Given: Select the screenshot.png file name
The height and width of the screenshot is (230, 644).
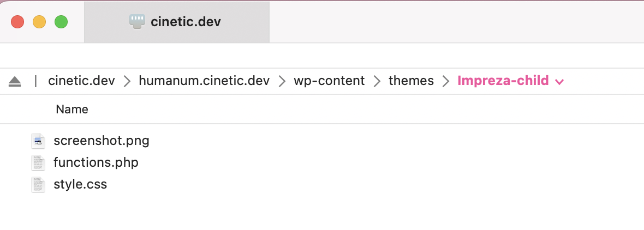Looking at the screenshot, I should [x=102, y=141].
